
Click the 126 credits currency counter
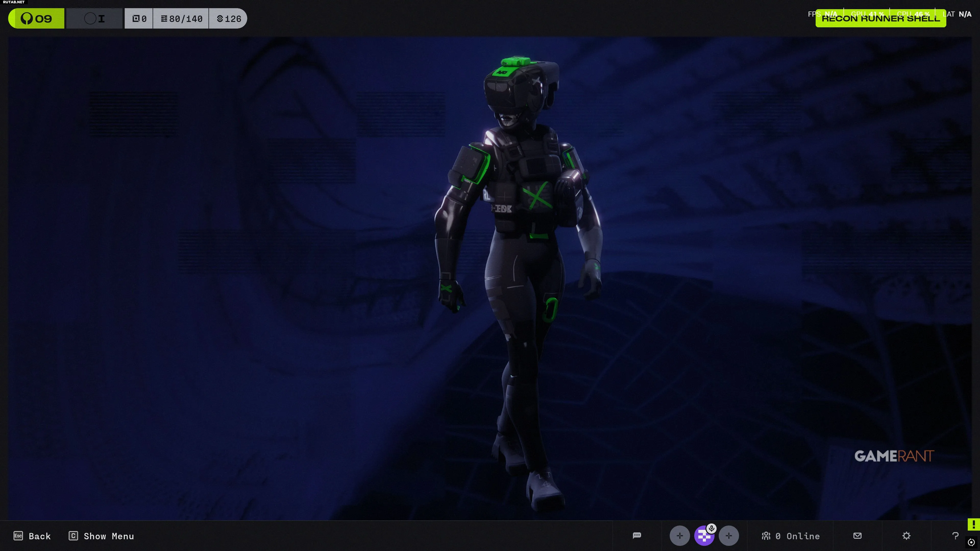(229, 18)
